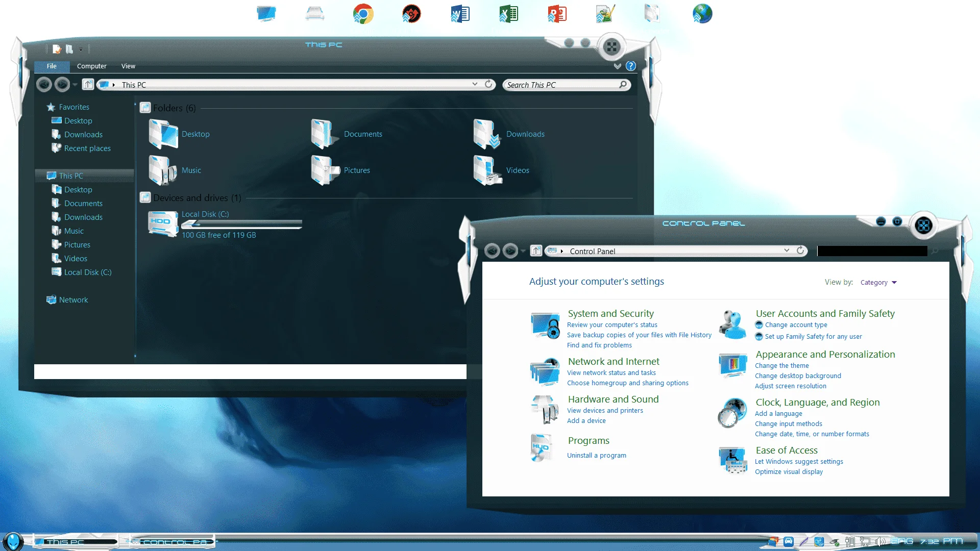Click the taskbar clock showing 7:32 PM
The width and height of the screenshot is (980, 551).
(941, 541)
